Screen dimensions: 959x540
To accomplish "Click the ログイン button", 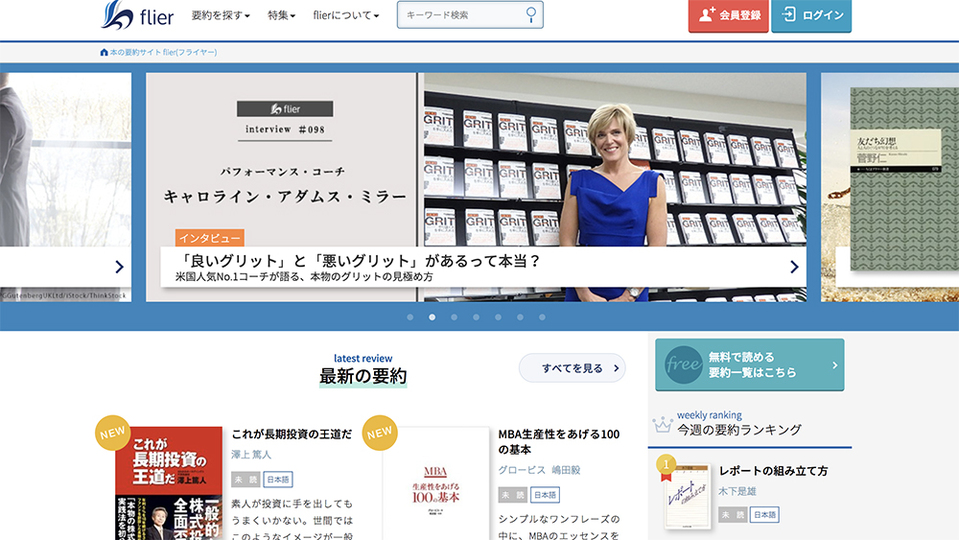I will [811, 15].
